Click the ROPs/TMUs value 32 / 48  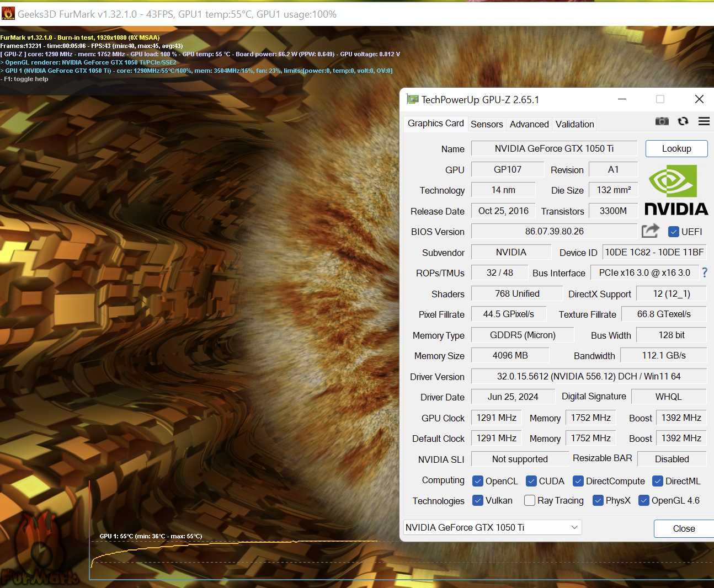499,272
